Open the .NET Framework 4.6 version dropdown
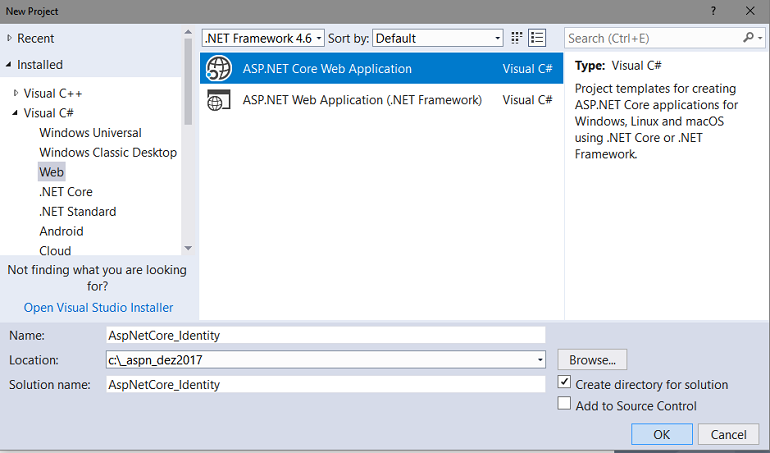Image resolution: width=770 pixels, height=453 pixels. pyautogui.click(x=263, y=38)
